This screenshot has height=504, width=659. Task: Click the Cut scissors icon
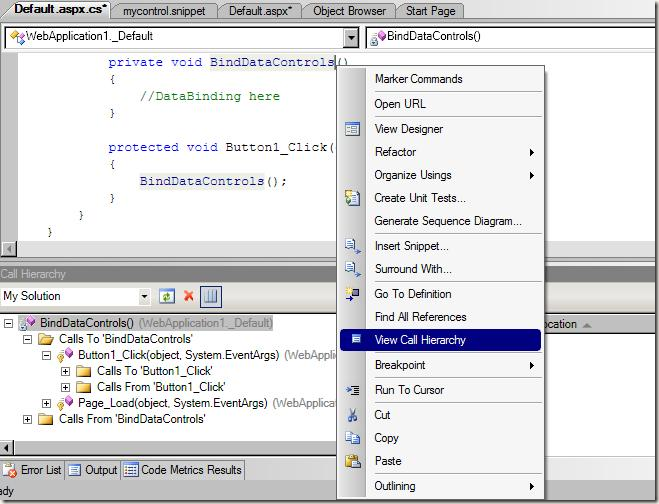point(352,415)
